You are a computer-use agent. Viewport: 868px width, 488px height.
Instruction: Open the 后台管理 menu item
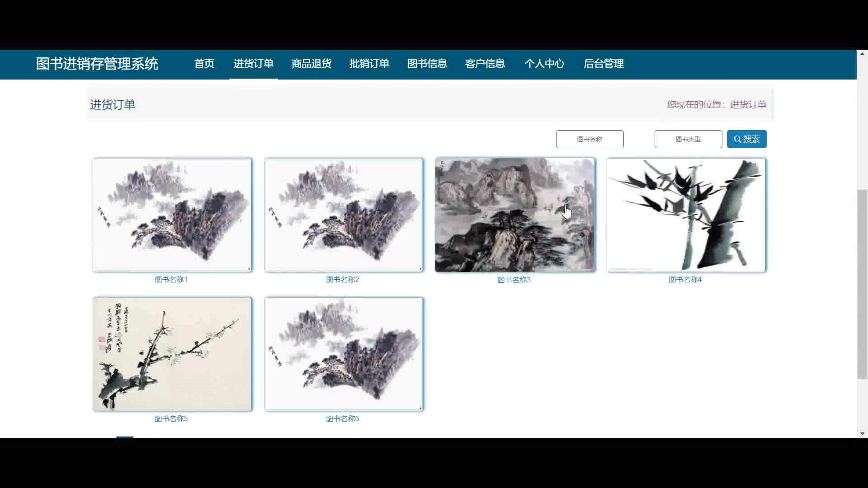point(604,64)
